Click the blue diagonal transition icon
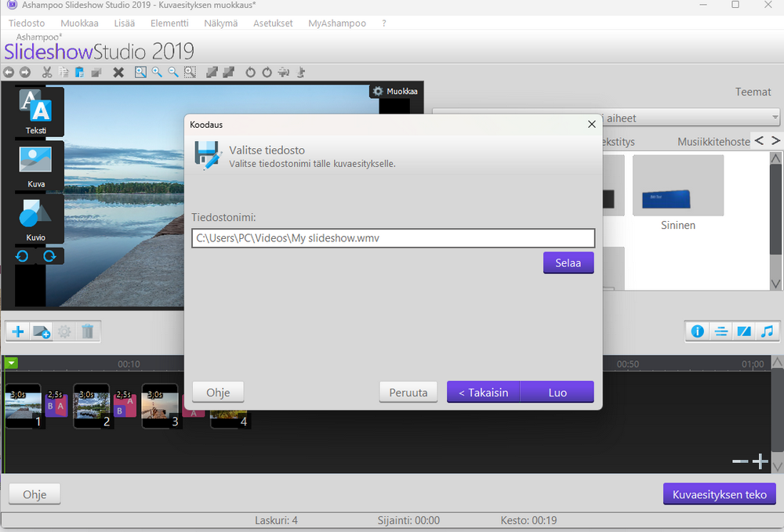784x532 pixels. tap(744, 331)
